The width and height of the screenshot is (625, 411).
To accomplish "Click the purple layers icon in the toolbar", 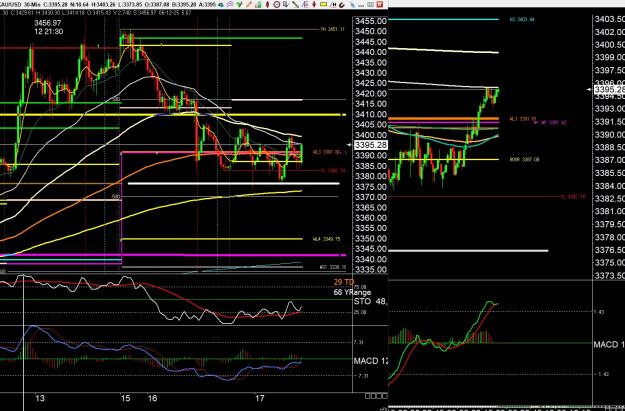I will coord(230,4).
